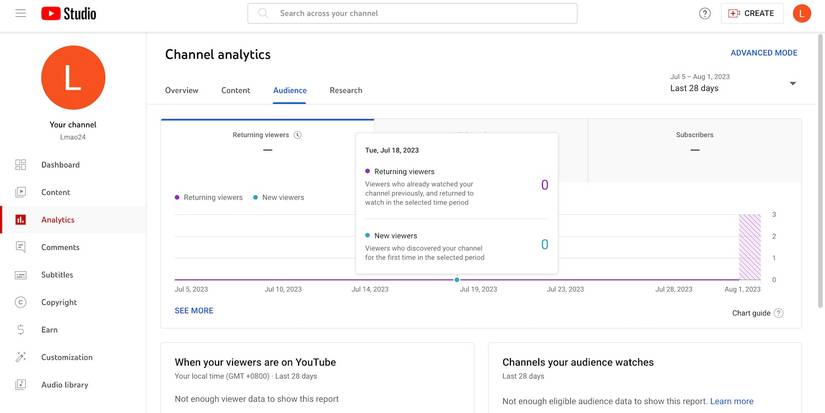
Task: Open Audio library in the sidebar
Action: [73, 385]
